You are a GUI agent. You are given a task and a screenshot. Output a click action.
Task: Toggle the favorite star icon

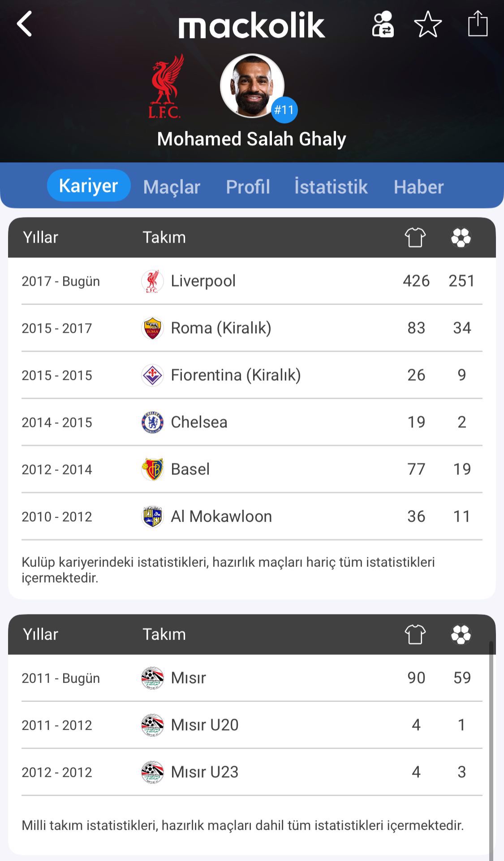[x=428, y=24]
